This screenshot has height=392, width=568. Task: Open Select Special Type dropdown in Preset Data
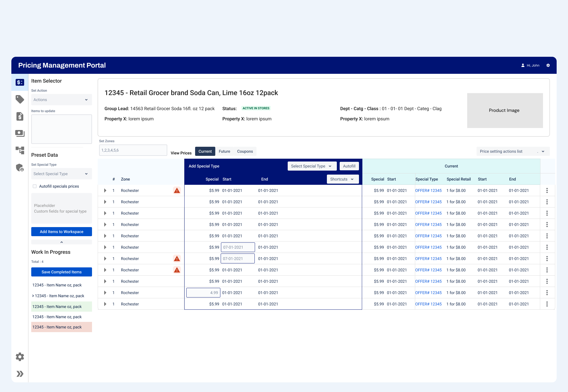[x=62, y=174]
